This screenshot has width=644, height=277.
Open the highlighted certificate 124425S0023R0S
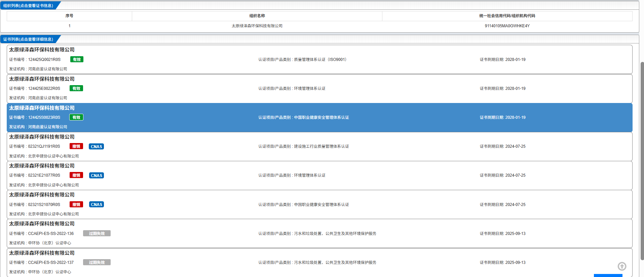pos(319,117)
